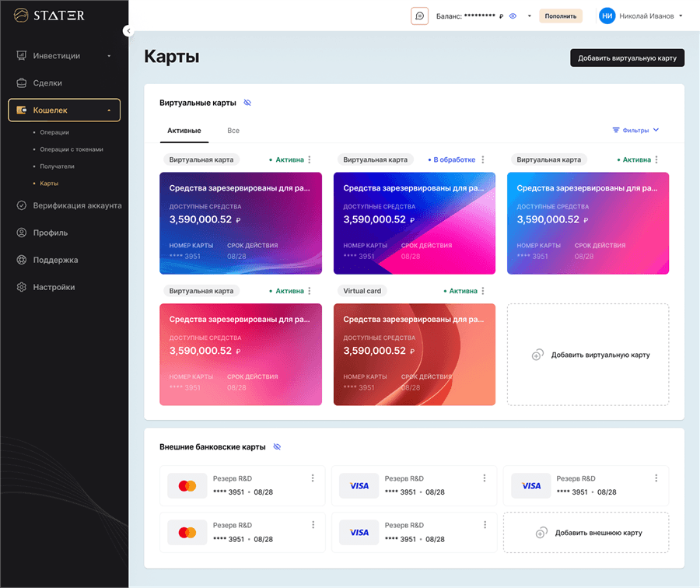Viewport: 700px width, 588px height.
Task: Open options menu of blue-pink Активна card
Action: 656,160
